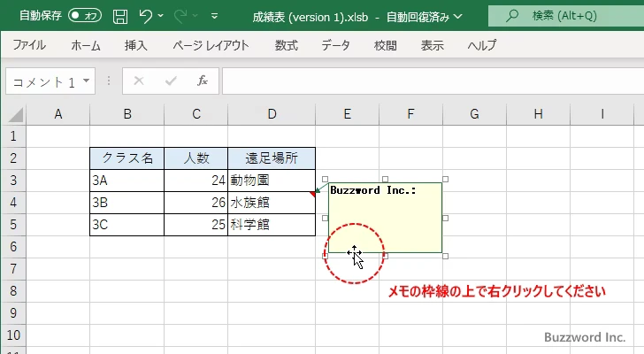644x354 pixels.
Task: Select column C header
Action: pyautogui.click(x=195, y=114)
